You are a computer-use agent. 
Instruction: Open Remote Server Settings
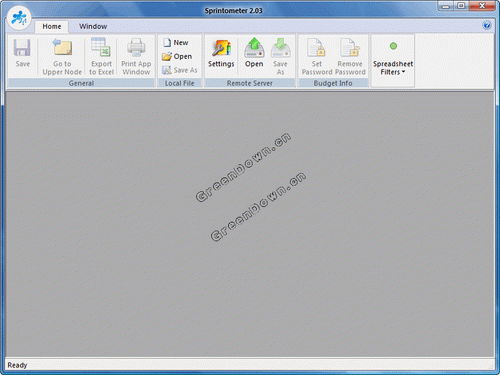pyautogui.click(x=221, y=54)
